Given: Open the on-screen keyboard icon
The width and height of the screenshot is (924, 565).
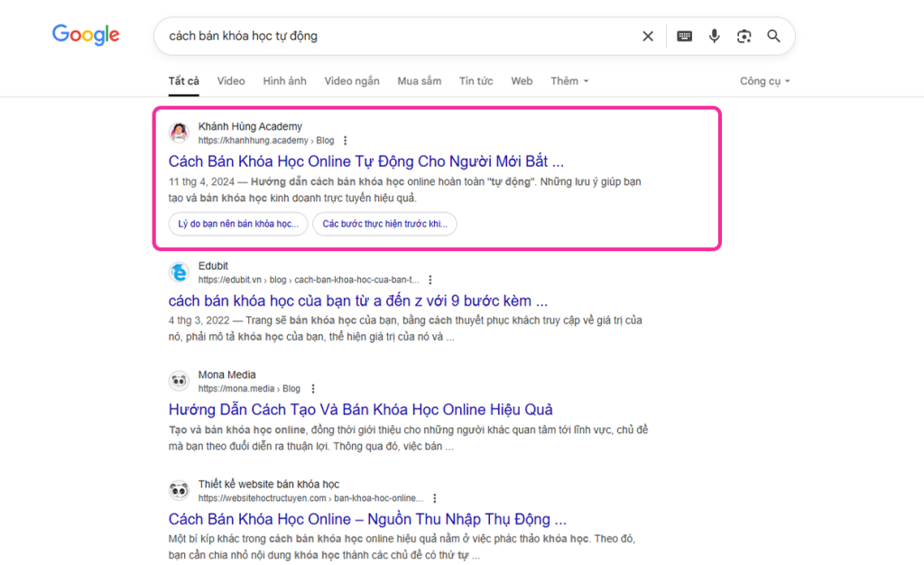Looking at the screenshot, I should [x=684, y=36].
